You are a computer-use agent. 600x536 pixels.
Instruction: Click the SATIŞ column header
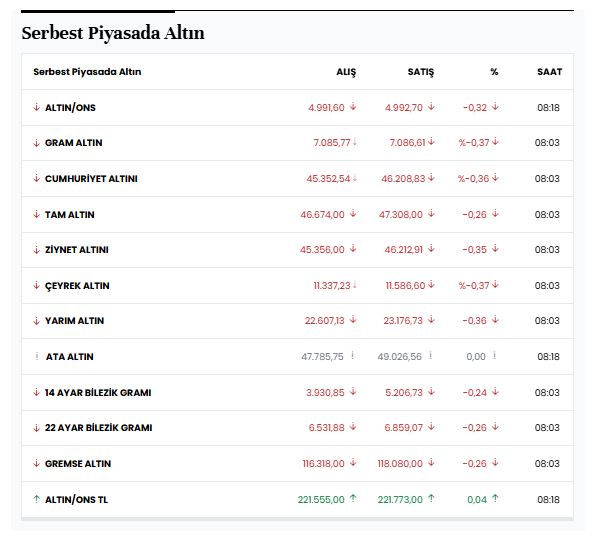420,72
